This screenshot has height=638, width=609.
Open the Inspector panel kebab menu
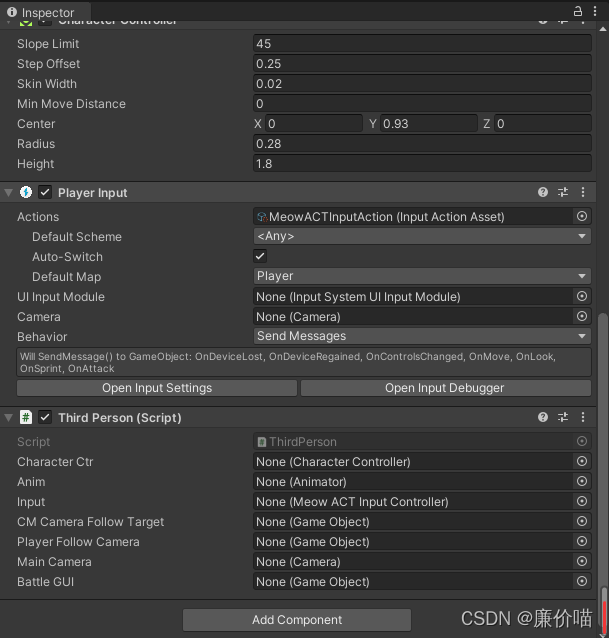click(x=595, y=11)
